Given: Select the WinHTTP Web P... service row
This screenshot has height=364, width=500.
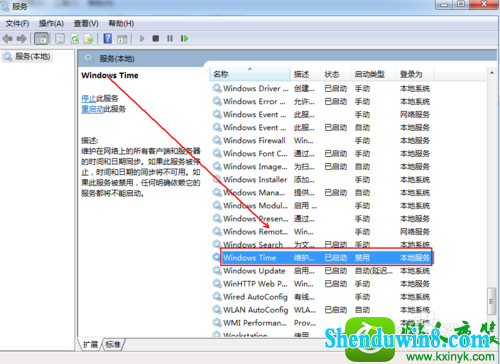Looking at the screenshot, I should pyautogui.click(x=321, y=284).
